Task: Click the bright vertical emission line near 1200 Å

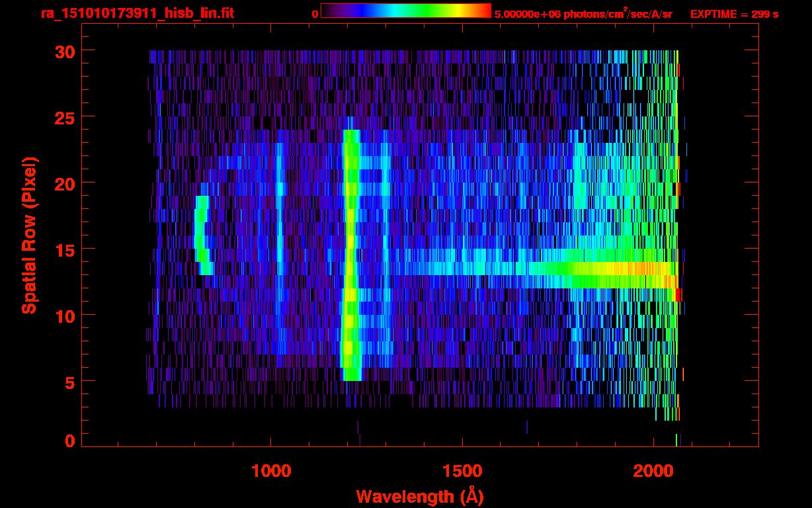Action: pos(350,255)
